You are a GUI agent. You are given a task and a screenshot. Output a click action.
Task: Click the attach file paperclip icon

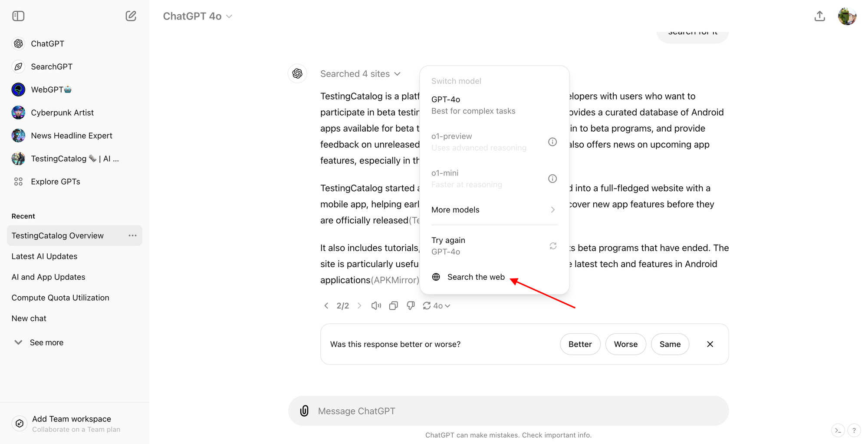[x=304, y=411]
